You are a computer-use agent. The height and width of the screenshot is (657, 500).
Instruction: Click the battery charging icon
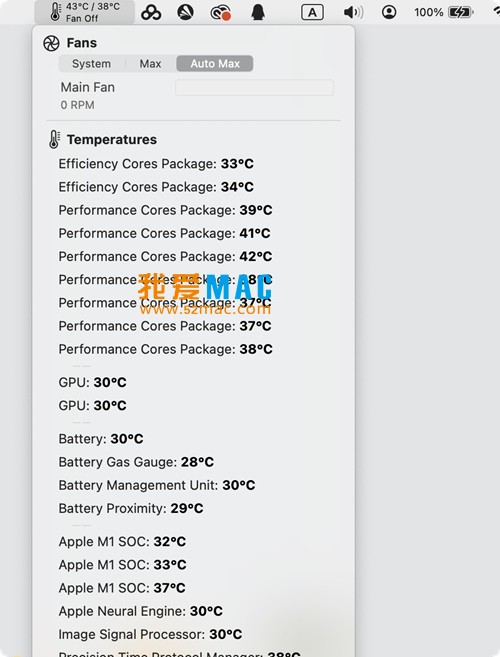coord(461,12)
